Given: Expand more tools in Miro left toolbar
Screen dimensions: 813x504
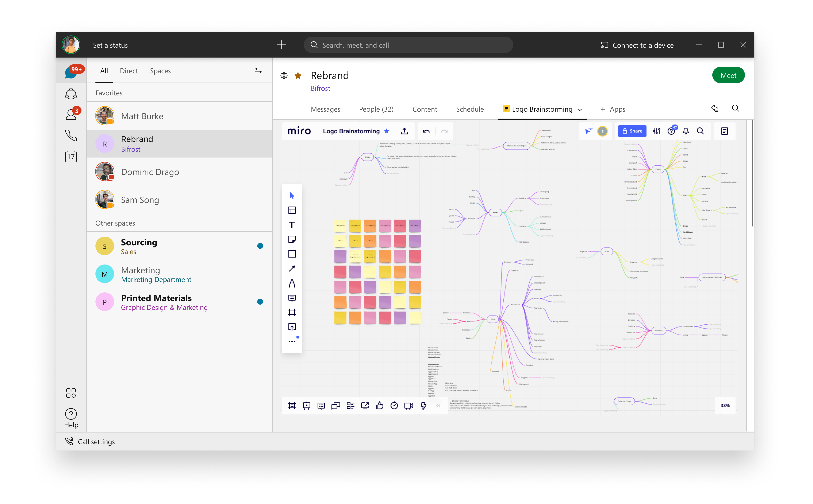Looking at the screenshot, I should [x=292, y=341].
